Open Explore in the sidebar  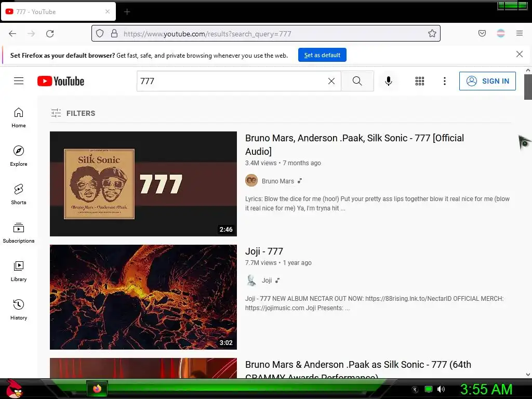19,156
